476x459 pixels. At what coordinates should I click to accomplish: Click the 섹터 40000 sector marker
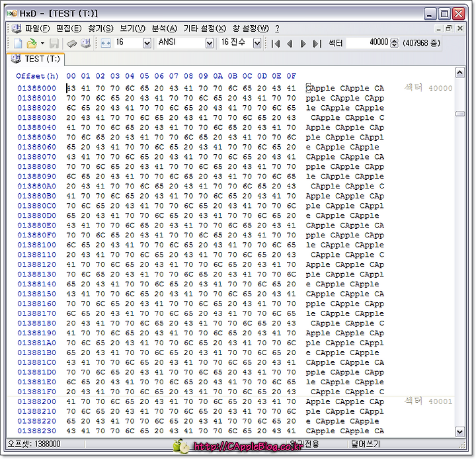(x=428, y=88)
